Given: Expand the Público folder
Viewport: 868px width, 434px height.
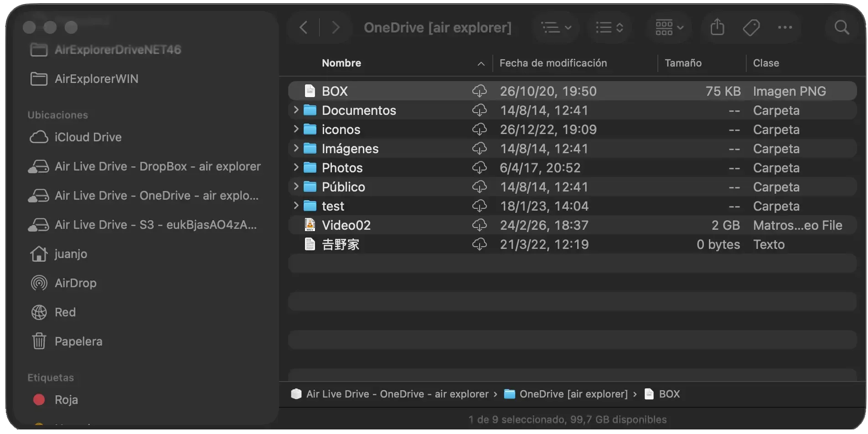Looking at the screenshot, I should 296,186.
